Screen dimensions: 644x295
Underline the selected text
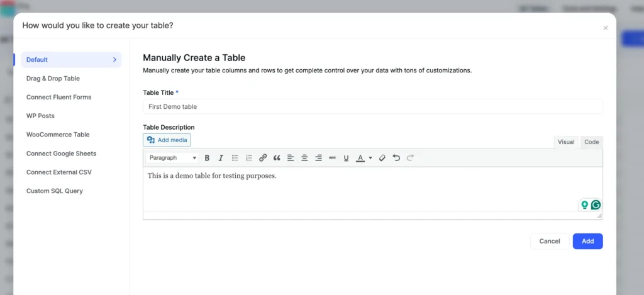pos(347,158)
